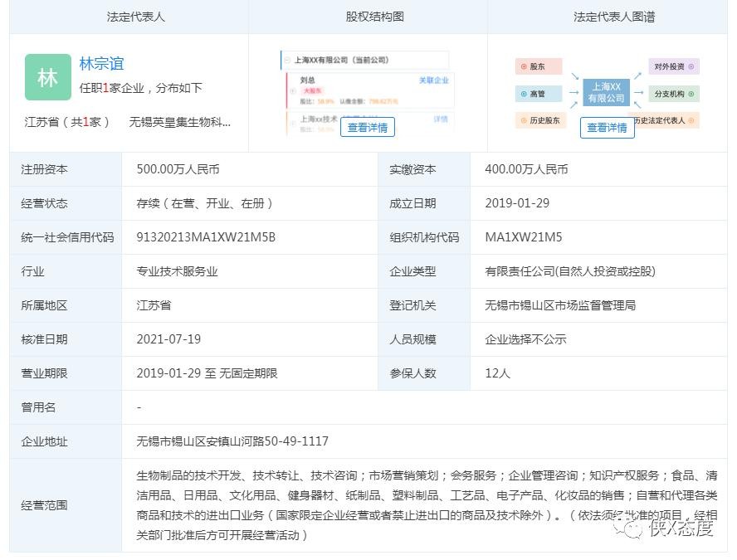Screen dimensions: 737x560
Task: Click 查看详情 under the legal representative graph
Action: pos(607,128)
